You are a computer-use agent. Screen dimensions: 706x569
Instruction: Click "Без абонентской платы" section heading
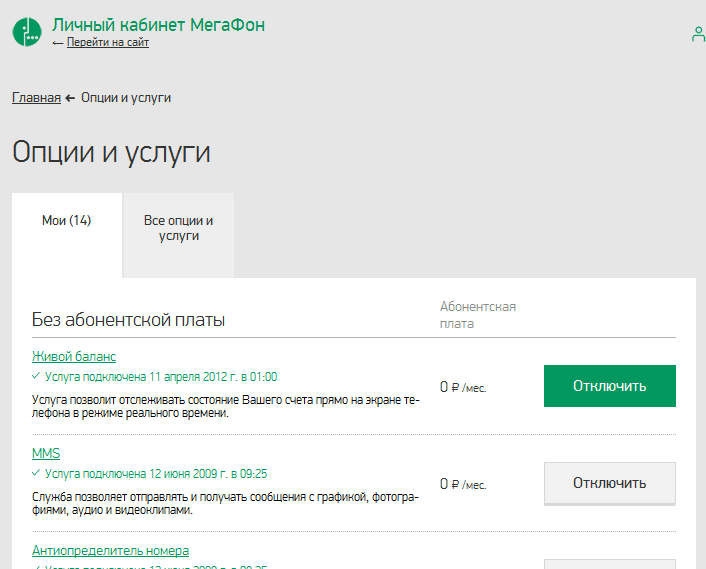pyautogui.click(x=128, y=320)
